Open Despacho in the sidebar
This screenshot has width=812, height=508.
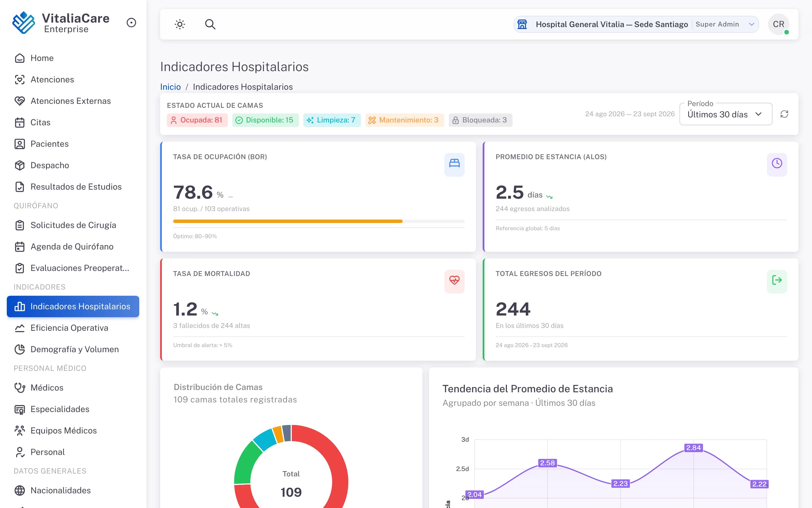[73, 165]
